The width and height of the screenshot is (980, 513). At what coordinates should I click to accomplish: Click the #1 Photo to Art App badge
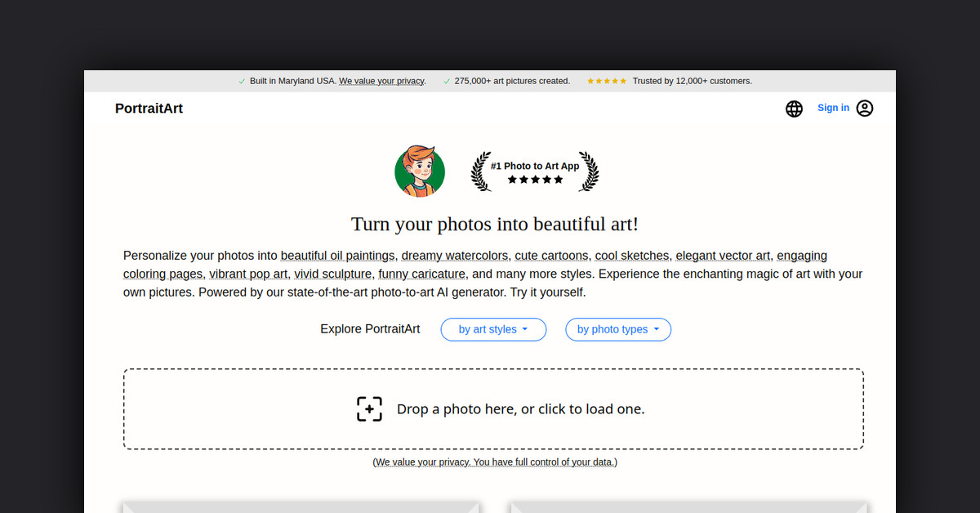click(535, 166)
